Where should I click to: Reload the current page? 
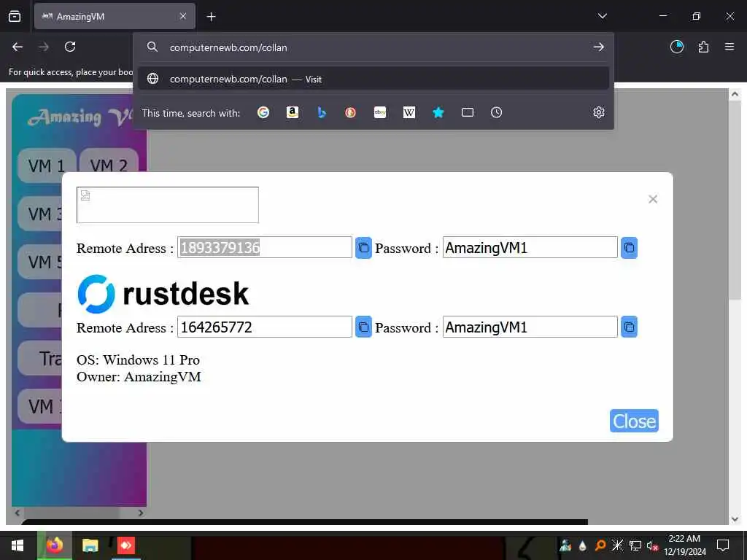coord(70,47)
